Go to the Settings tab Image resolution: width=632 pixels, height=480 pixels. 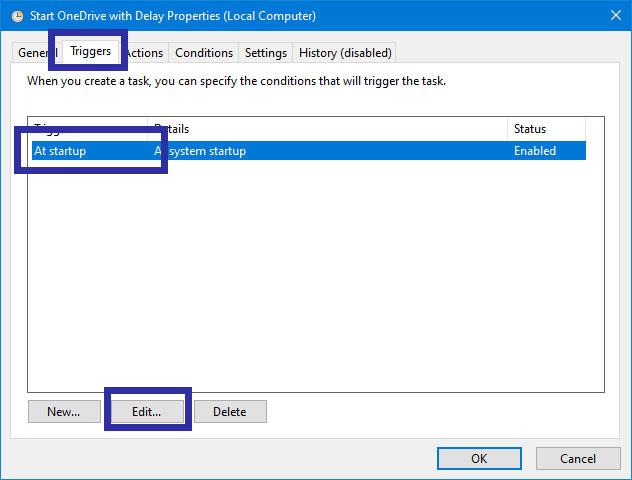[x=266, y=53]
